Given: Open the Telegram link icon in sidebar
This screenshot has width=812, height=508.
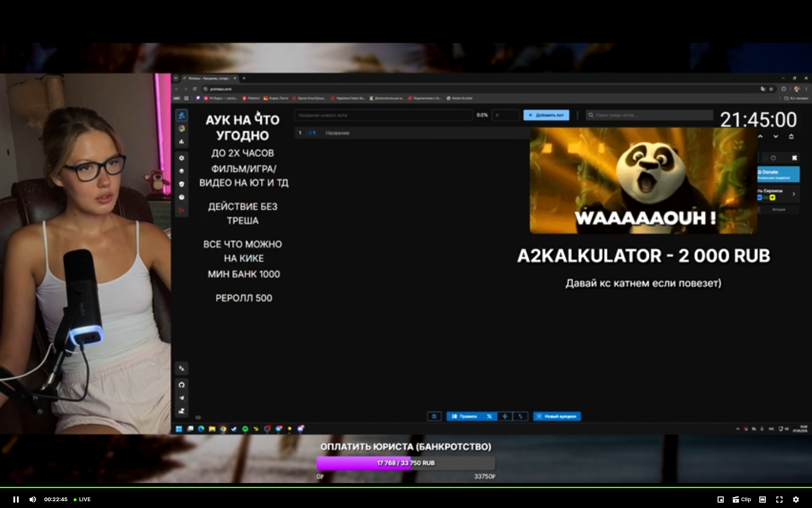Looking at the screenshot, I should (182, 398).
